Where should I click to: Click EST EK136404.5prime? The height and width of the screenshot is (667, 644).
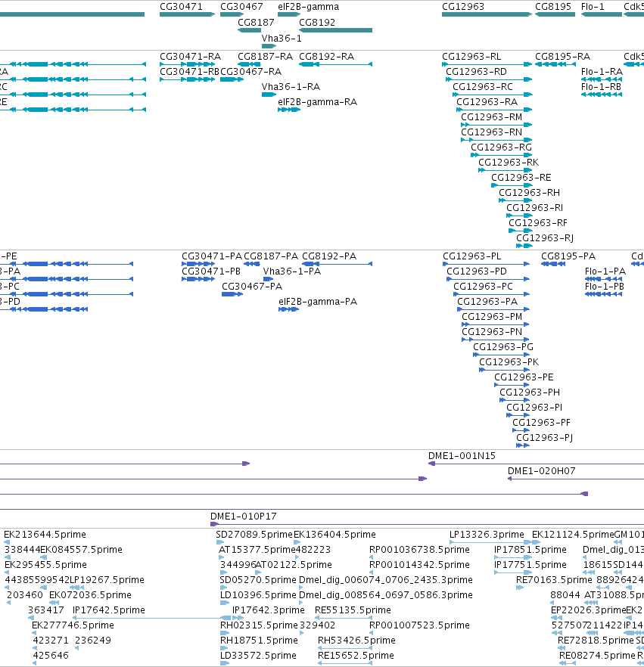pos(335,535)
